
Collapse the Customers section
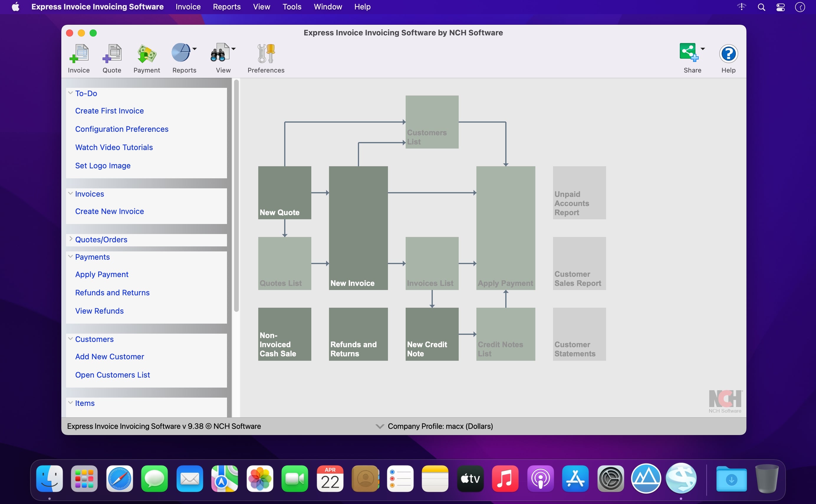pyautogui.click(x=70, y=339)
